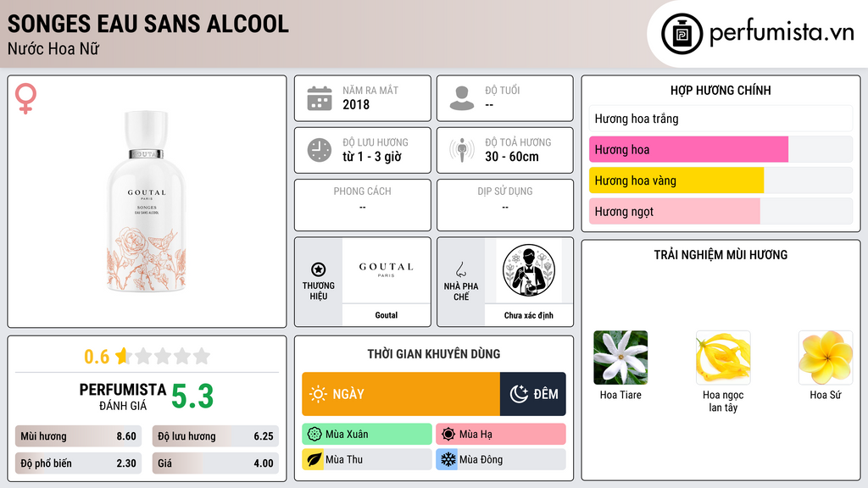Click the person silhouette icon for Độ tuổi
The height and width of the screenshot is (488, 868).
pos(462,98)
